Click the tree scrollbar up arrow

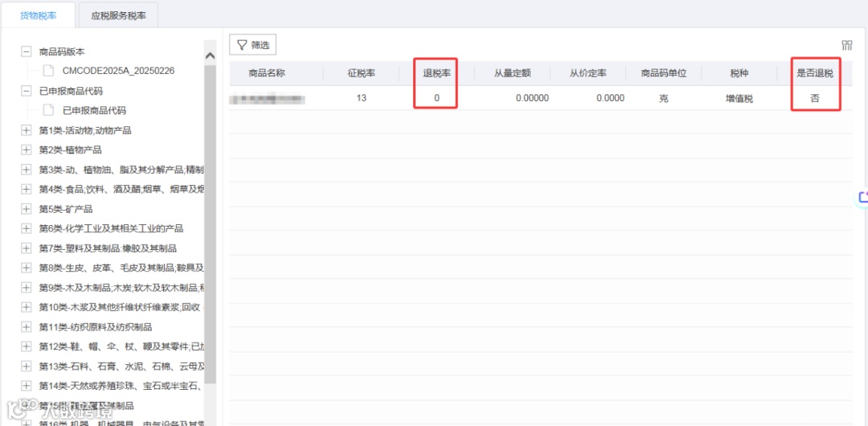(x=210, y=55)
